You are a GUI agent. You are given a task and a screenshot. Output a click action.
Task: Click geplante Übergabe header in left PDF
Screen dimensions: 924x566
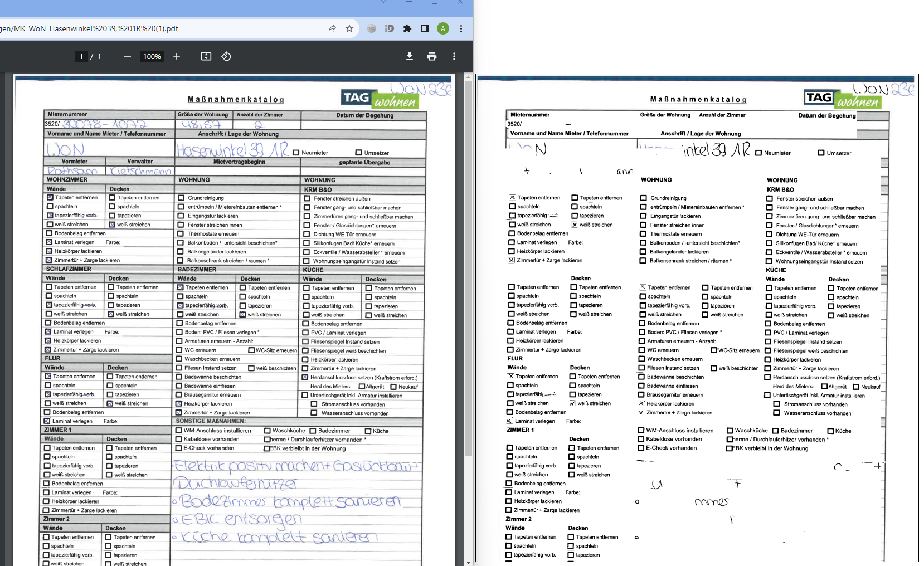[364, 163]
